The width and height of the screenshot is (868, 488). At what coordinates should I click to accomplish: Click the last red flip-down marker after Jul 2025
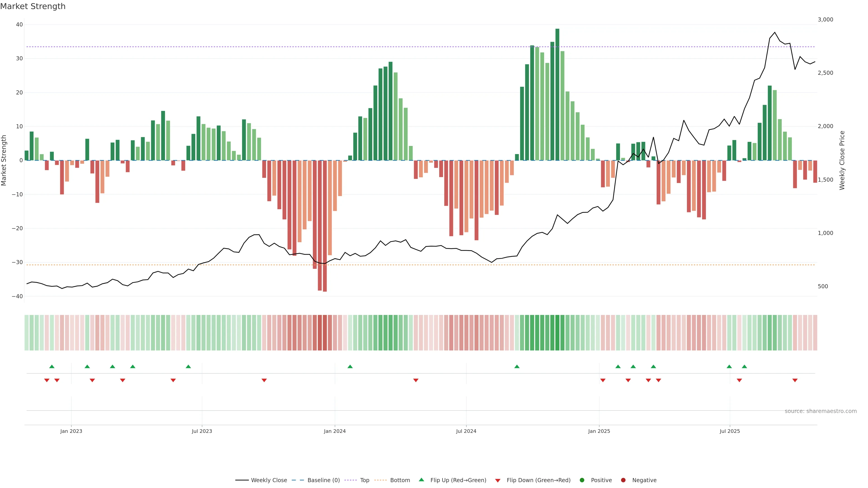tap(795, 380)
